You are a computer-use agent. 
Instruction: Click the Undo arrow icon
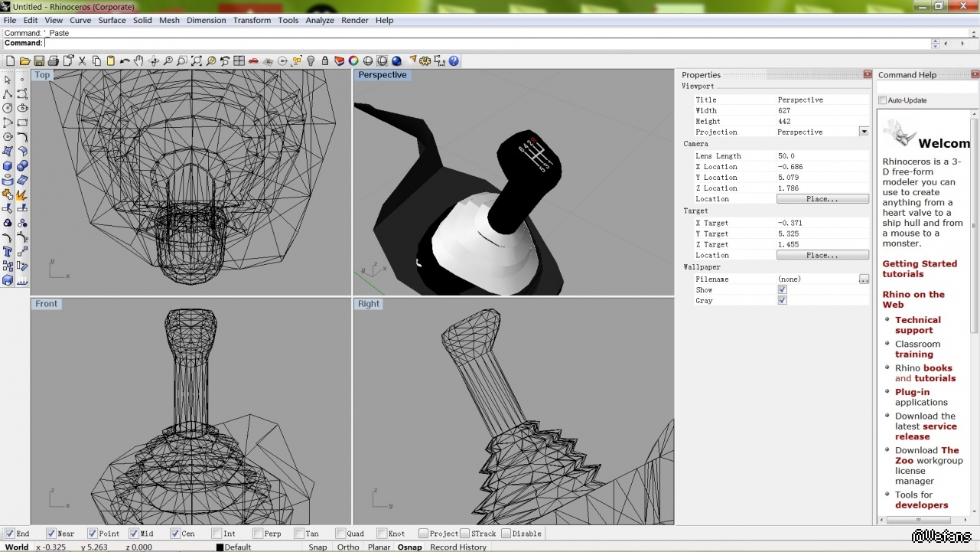[125, 61]
